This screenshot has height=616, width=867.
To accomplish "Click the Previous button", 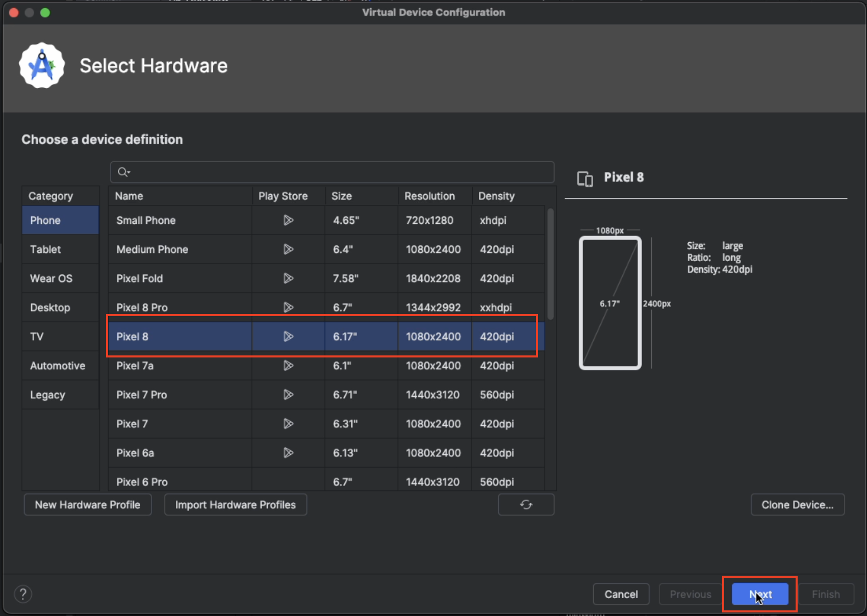I will pos(690,594).
